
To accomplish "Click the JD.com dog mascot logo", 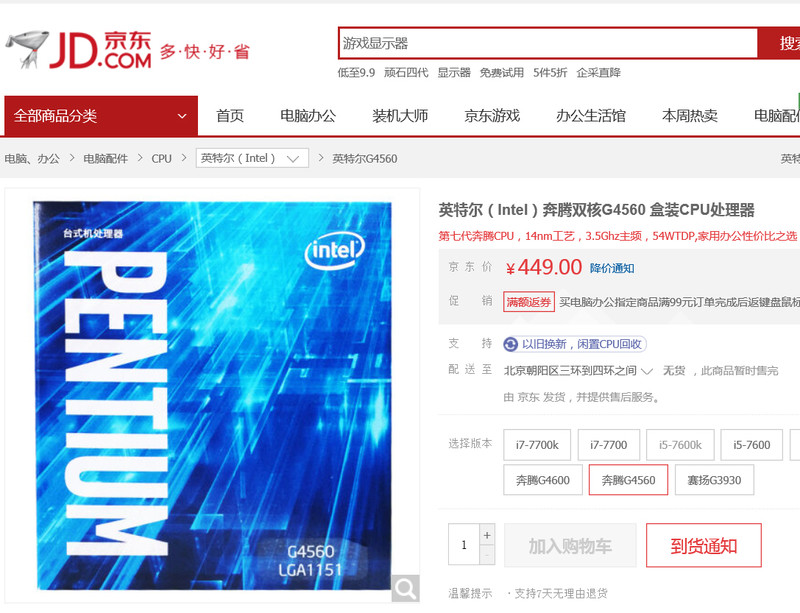I will coord(27,50).
